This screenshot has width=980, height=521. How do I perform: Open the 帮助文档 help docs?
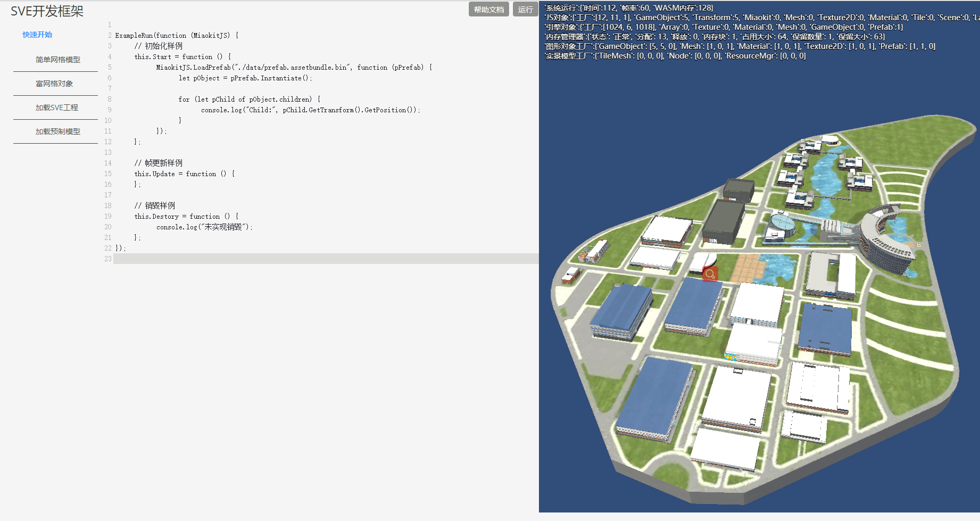pos(488,10)
